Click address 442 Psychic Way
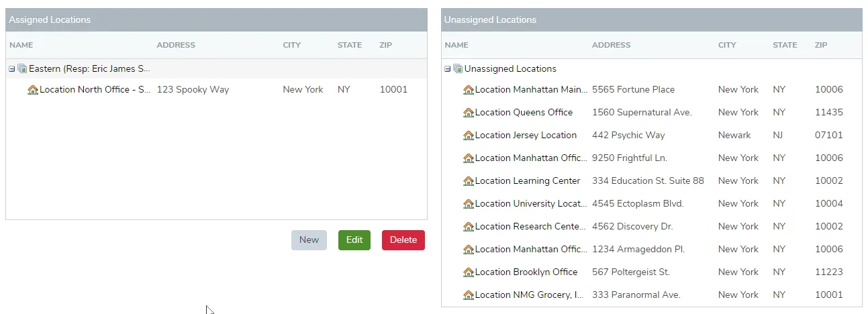This screenshot has width=868, height=314. [x=628, y=136]
